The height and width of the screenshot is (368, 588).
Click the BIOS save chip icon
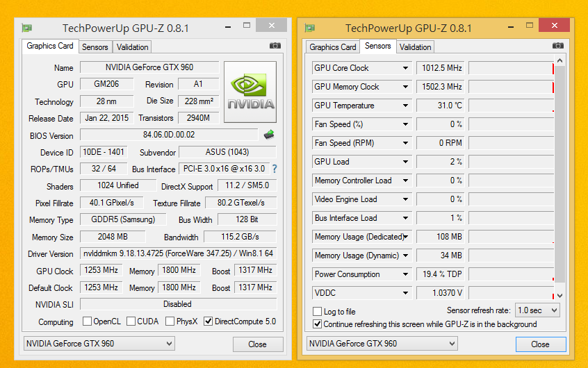coord(269,135)
